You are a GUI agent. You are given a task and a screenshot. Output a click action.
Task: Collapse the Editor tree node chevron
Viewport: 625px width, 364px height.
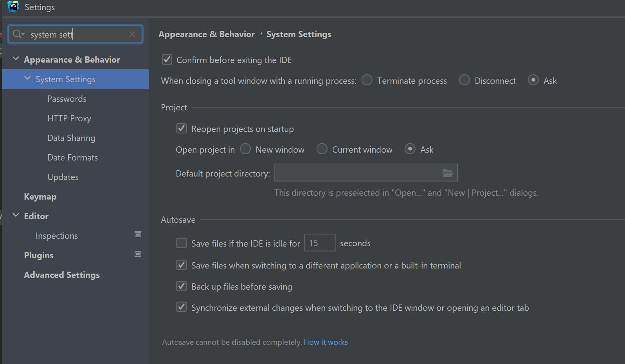[16, 215]
